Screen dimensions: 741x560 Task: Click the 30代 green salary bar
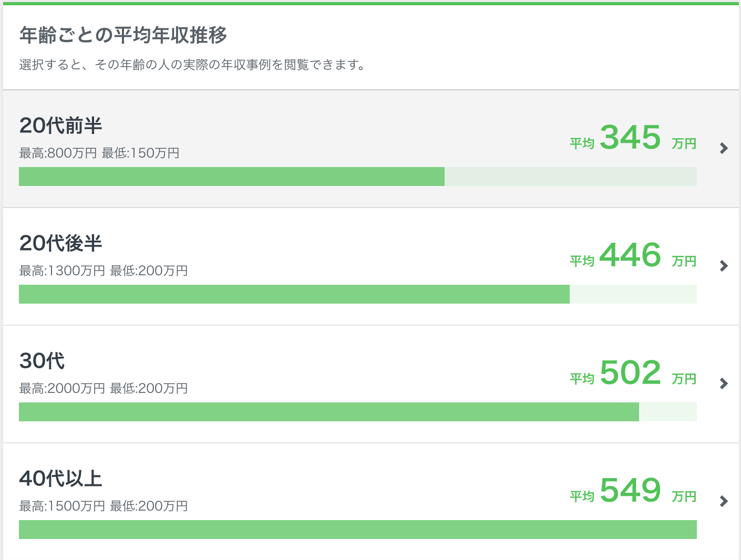pyautogui.click(x=328, y=412)
